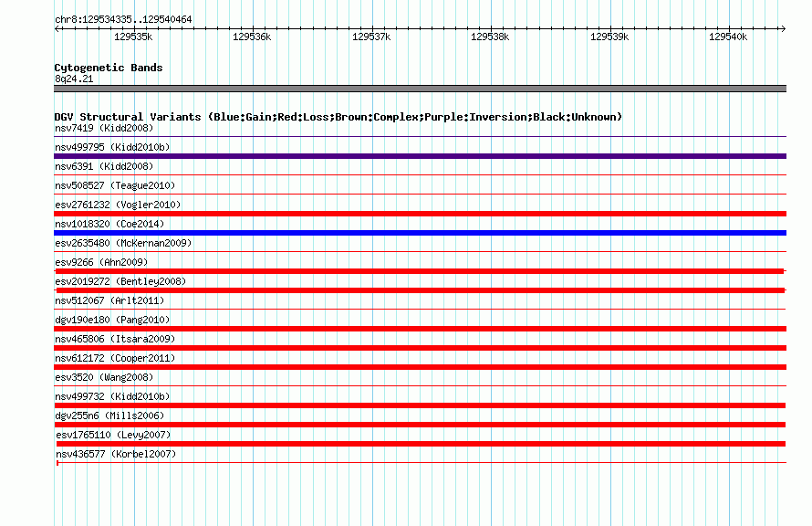Click the 129538k ruler tick label
This screenshot has width=812, height=526.
490,37
